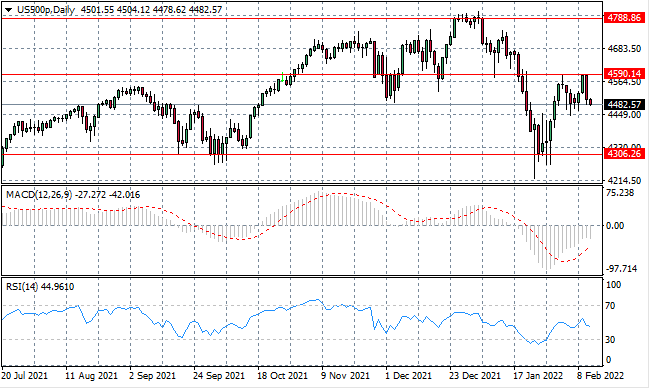Select the 4590.14 horizontal line price label
This screenshot has width=649, height=388.
coord(624,74)
